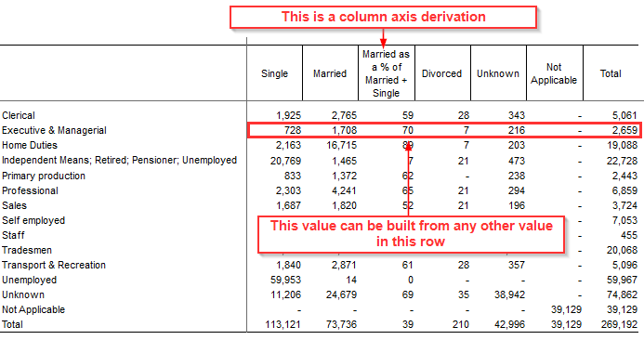Click the Primary production row label
Screen dimensions: 644x353
44,176
